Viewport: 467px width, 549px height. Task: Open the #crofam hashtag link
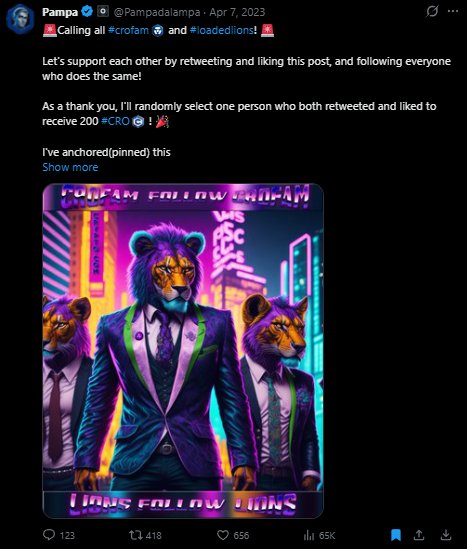128,30
